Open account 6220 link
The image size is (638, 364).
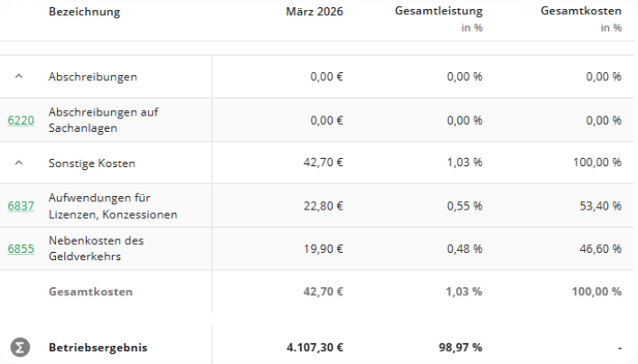pyautogui.click(x=21, y=119)
